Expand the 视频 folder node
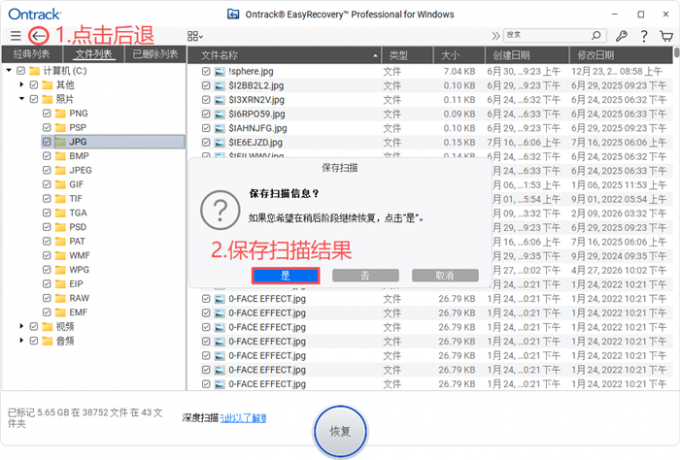The height and width of the screenshot is (460, 680). pos(21,326)
